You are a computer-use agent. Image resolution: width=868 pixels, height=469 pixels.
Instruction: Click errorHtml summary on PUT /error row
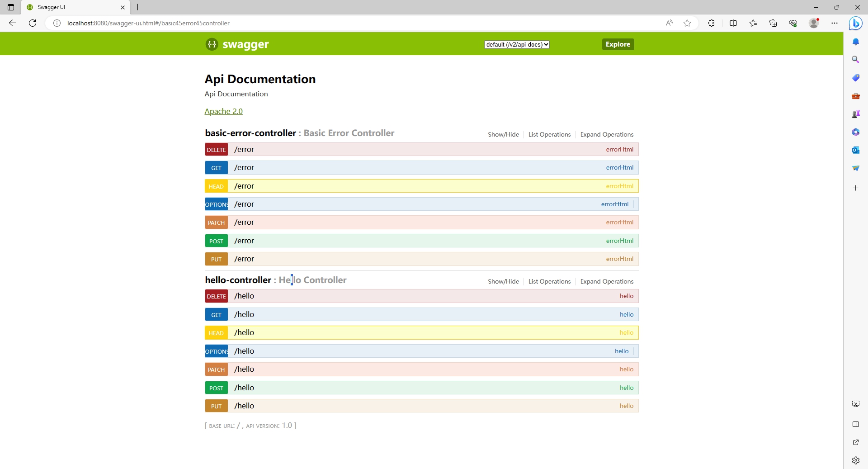[619, 259]
